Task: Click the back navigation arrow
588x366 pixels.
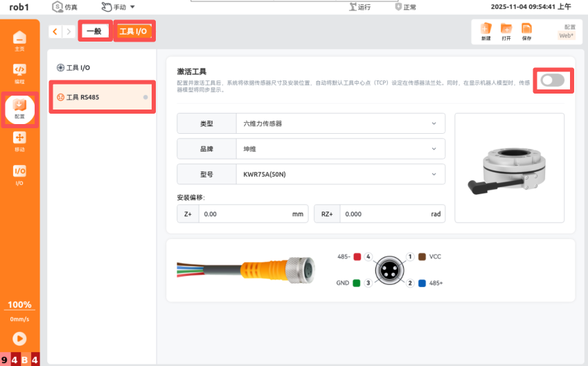Action: point(55,32)
